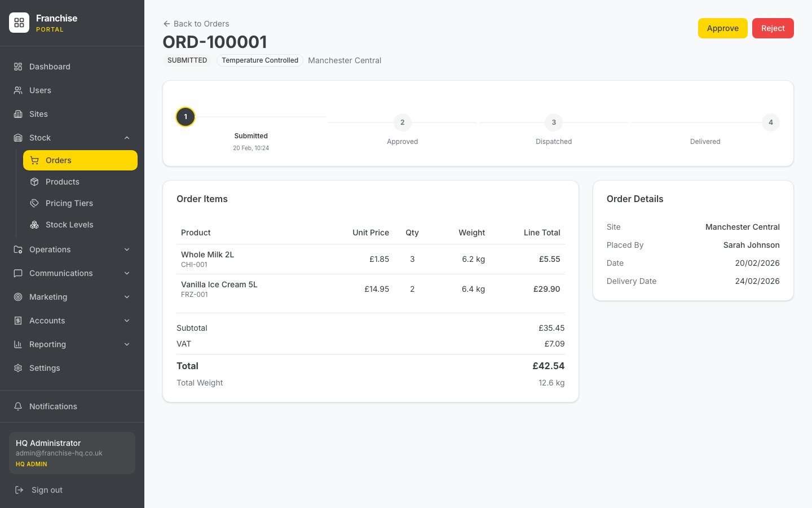Viewport: 812px width, 508px height.
Task: Click the £29.90 line total
Action: [547, 289]
